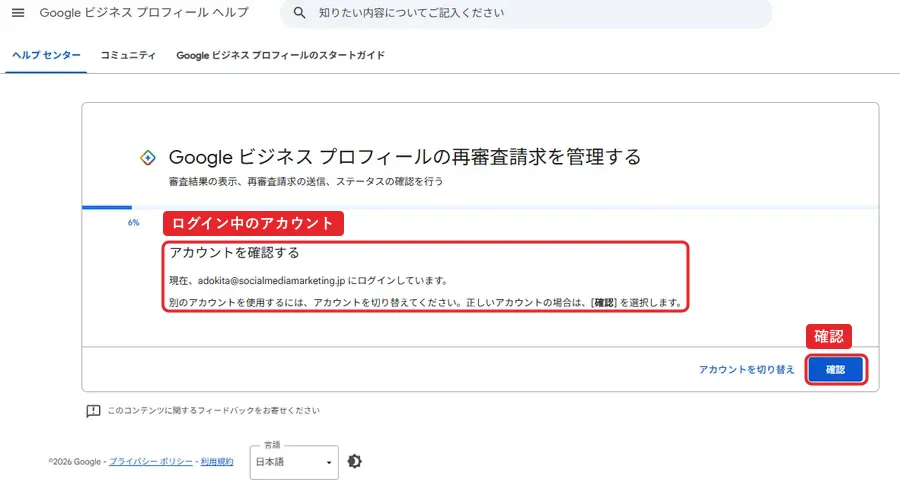Open Google ビジネス プロフィールのスタートガイド tab
This screenshot has width=900, height=495.
tap(280, 55)
